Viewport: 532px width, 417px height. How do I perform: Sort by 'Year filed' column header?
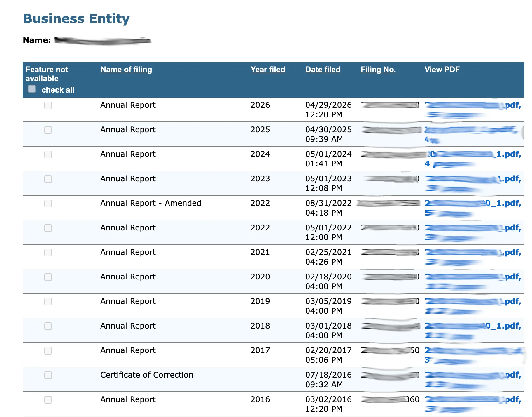[268, 69]
